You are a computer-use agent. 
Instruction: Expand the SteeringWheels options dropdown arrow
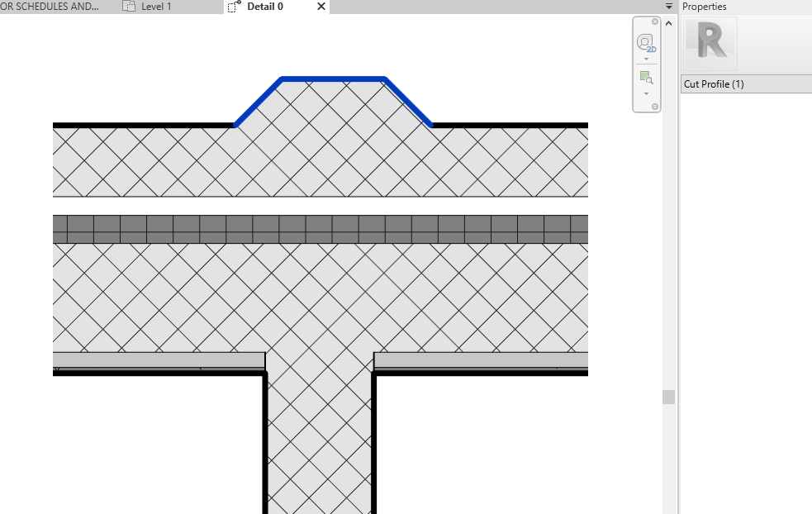point(646,59)
